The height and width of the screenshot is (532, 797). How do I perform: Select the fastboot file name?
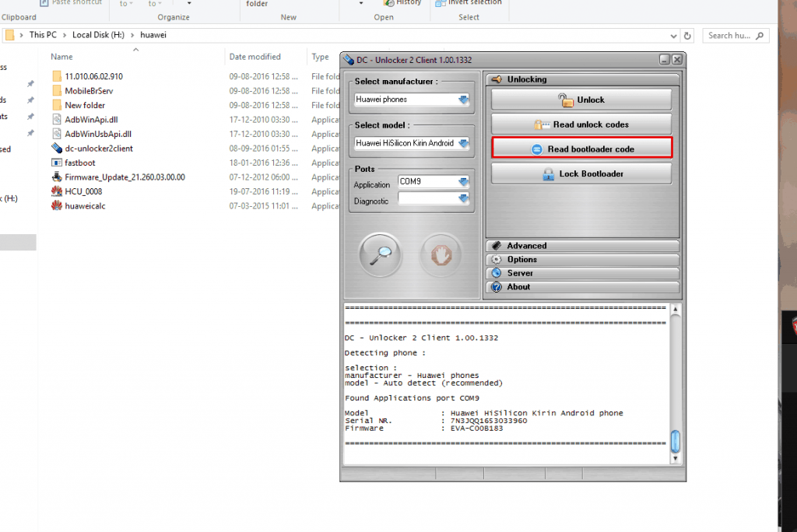click(80, 163)
